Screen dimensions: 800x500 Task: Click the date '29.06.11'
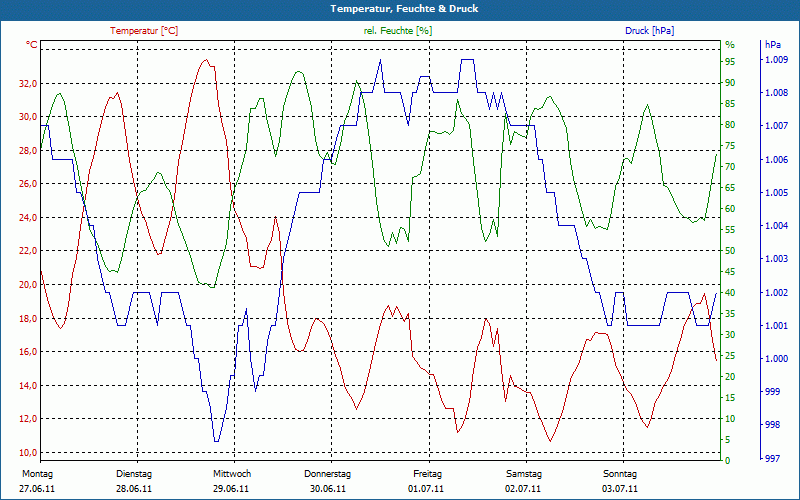tap(231, 489)
